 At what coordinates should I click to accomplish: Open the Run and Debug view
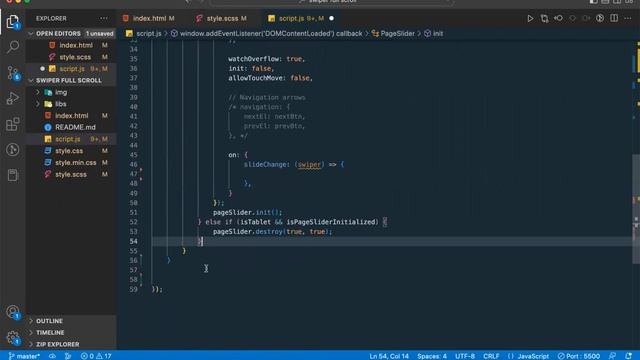pyautogui.click(x=13, y=98)
